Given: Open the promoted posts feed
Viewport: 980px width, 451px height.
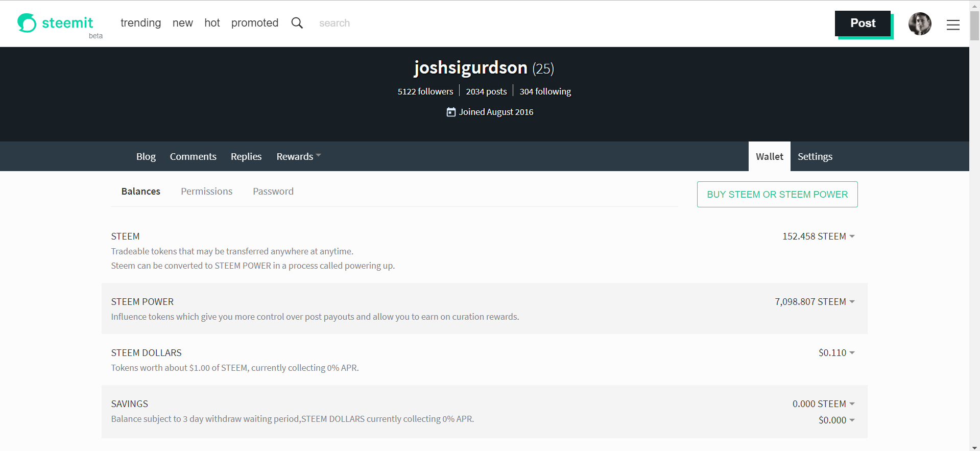Looking at the screenshot, I should pos(255,23).
